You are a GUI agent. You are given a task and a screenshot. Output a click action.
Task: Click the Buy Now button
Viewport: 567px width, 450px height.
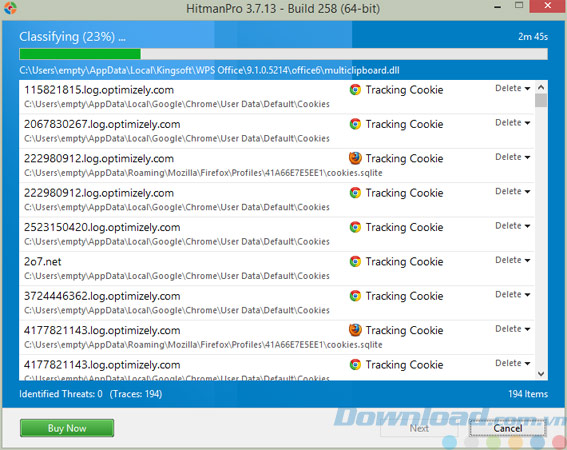[x=67, y=428]
